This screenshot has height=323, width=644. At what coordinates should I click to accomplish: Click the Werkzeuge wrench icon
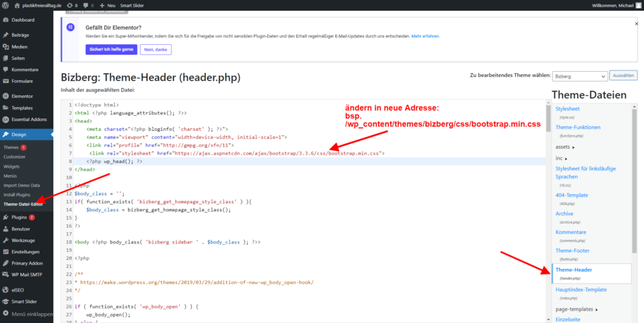[6, 240]
